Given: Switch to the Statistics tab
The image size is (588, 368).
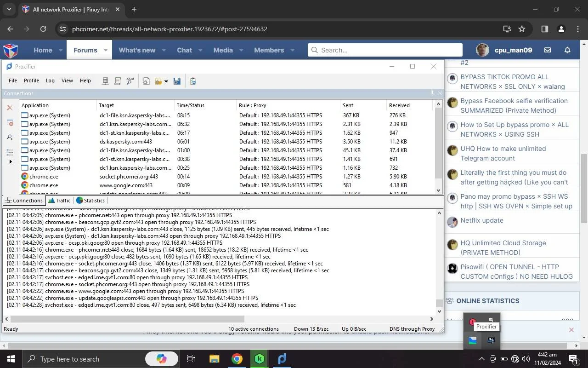Looking at the screenshot, I should coord(90,201).
